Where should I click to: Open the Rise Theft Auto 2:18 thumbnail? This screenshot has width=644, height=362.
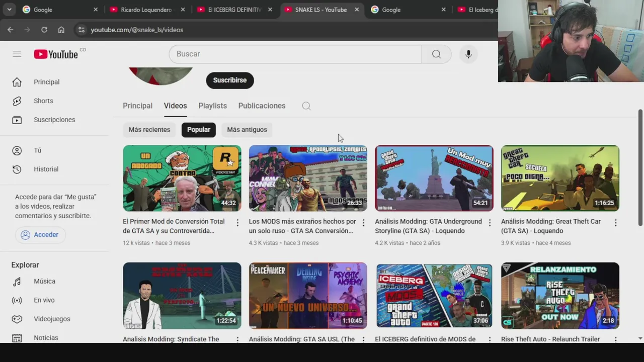[x=560, y=296]
